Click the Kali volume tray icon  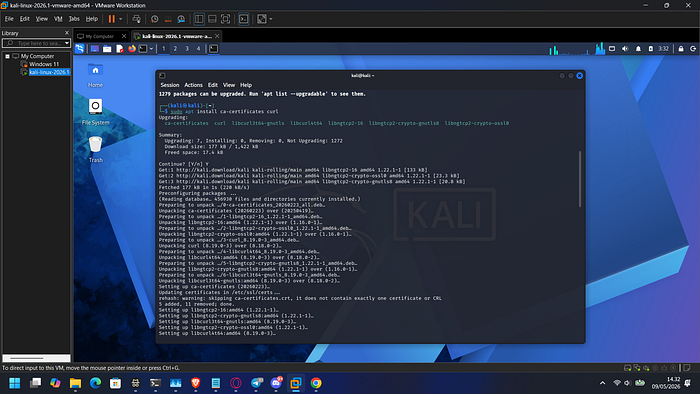pos(625,49)
